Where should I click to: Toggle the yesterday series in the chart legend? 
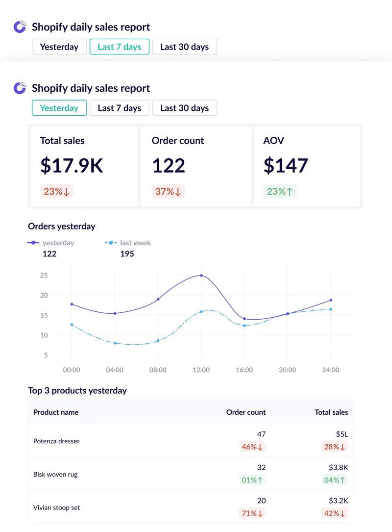(x=50, y=243)
